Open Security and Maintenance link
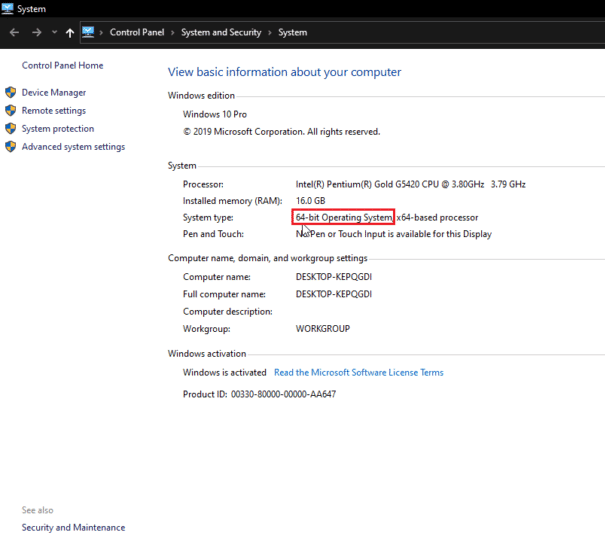The image size is (605, 540). coord(73,528)
